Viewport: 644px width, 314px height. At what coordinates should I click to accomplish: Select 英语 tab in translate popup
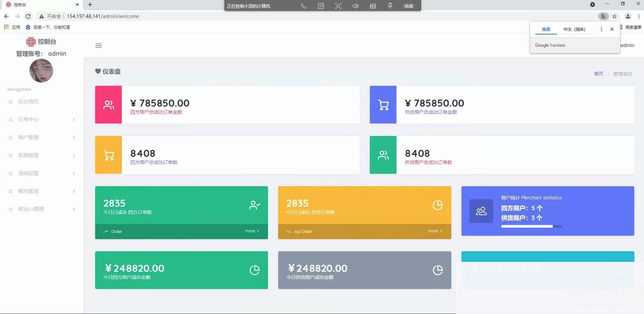coord(546,29)
